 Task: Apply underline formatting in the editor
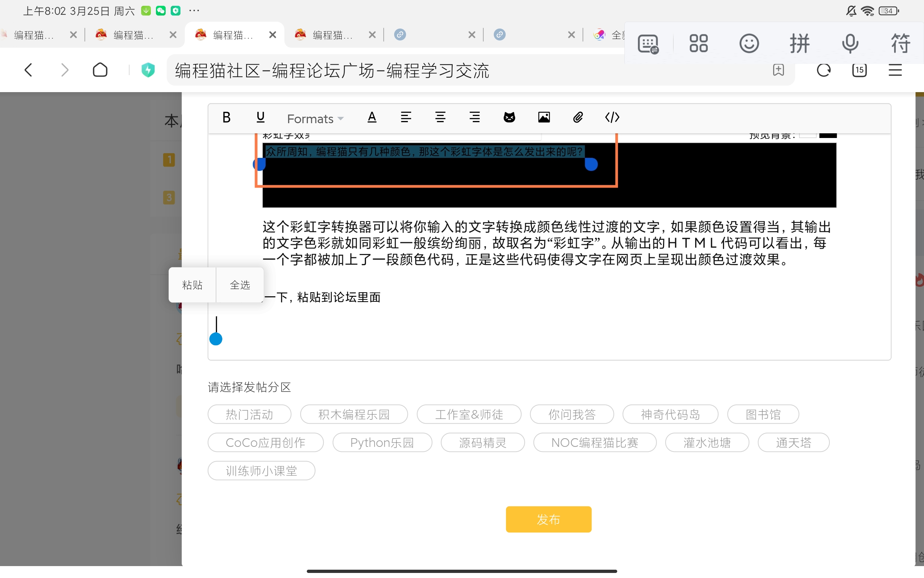[260, 117]
